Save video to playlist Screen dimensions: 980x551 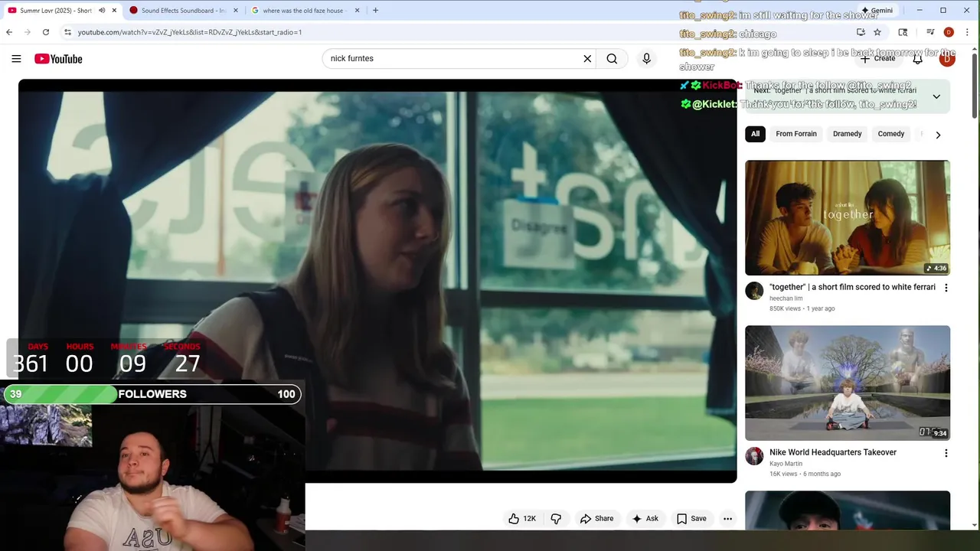pos(691,519)
